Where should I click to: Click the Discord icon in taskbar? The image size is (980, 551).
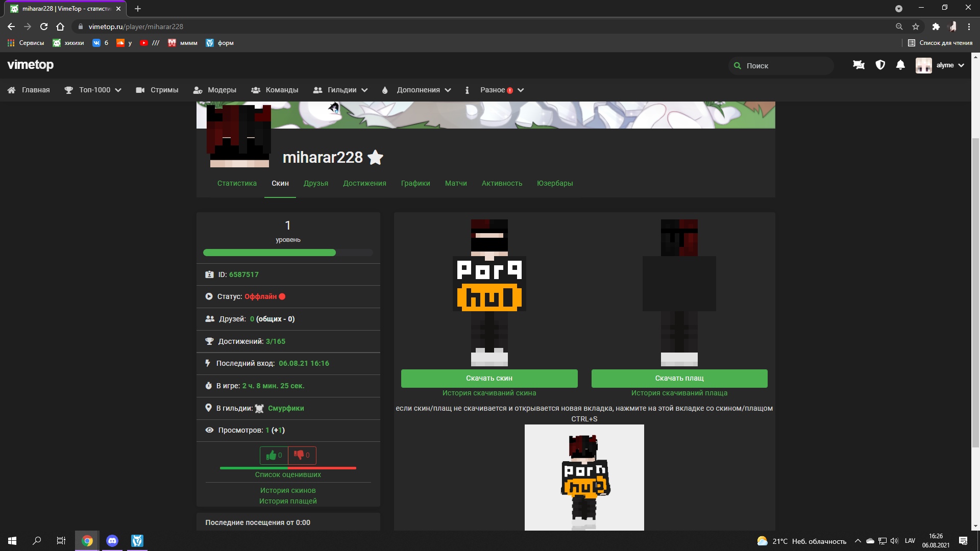[x=112, y=541]
